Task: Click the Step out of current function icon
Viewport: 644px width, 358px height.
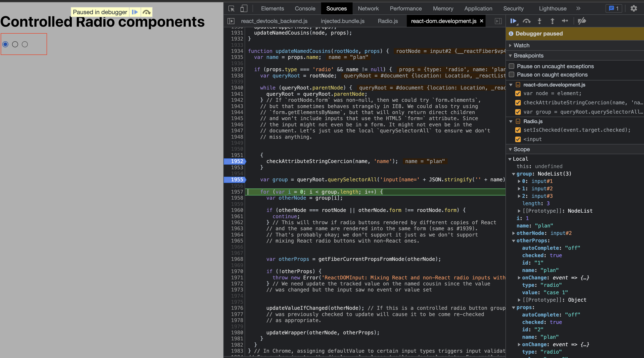Action: coord(552,21)
